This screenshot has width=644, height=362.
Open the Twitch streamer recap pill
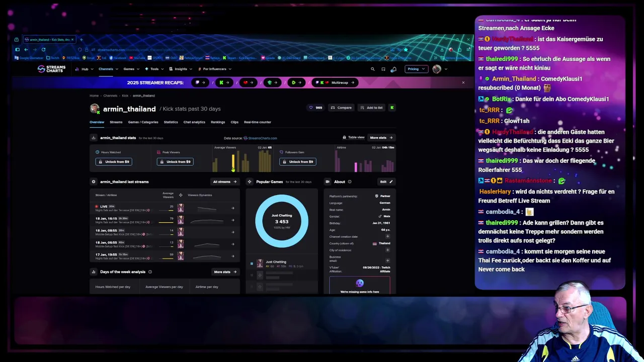click(x=200, y=82)
